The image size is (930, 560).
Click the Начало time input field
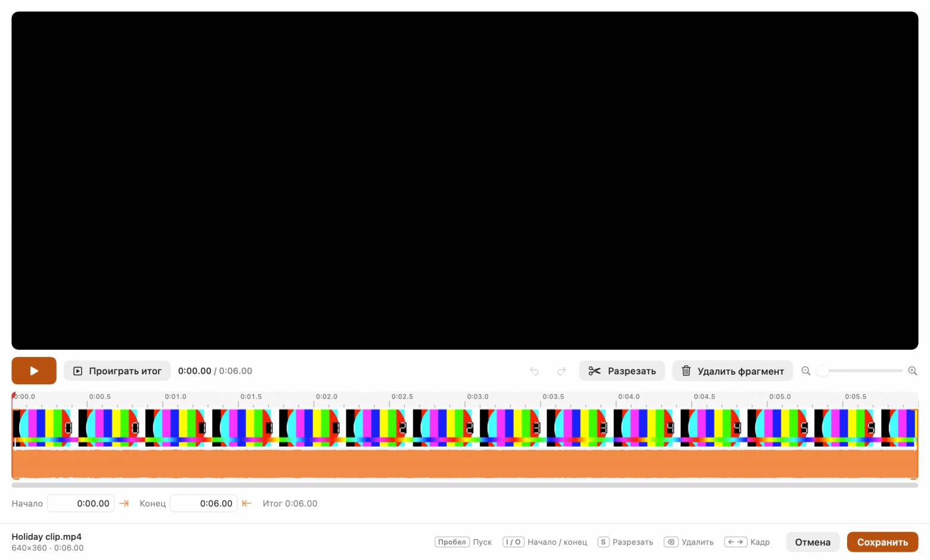tap(80, 503)
